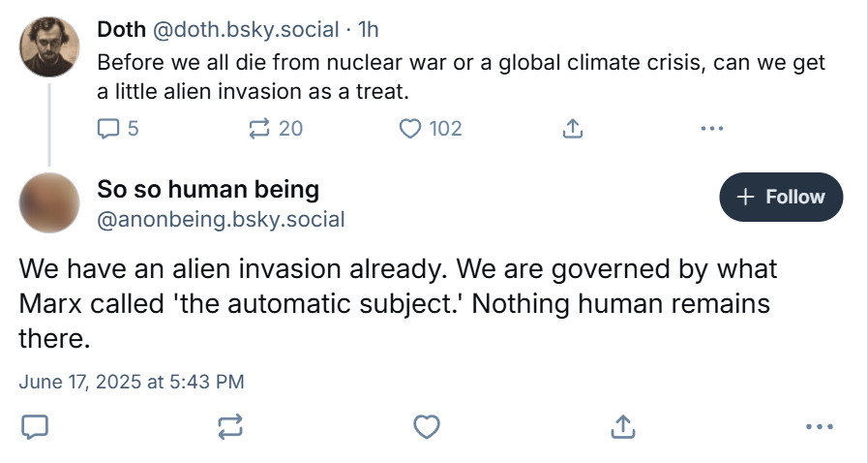Screen dimensions: 868x463
Task: Open @doth.bsky.social handle link
Action: pos(248,30)
